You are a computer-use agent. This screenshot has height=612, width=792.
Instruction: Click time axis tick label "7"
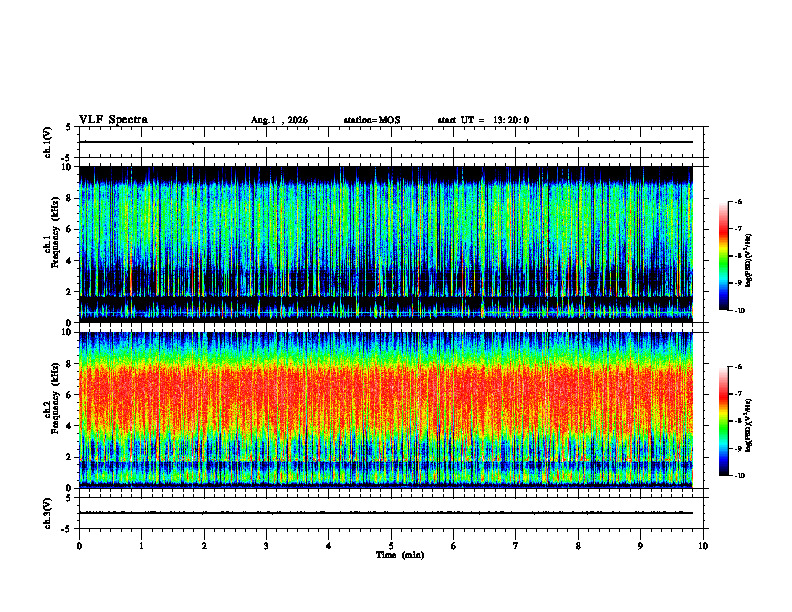coord(516,546)
